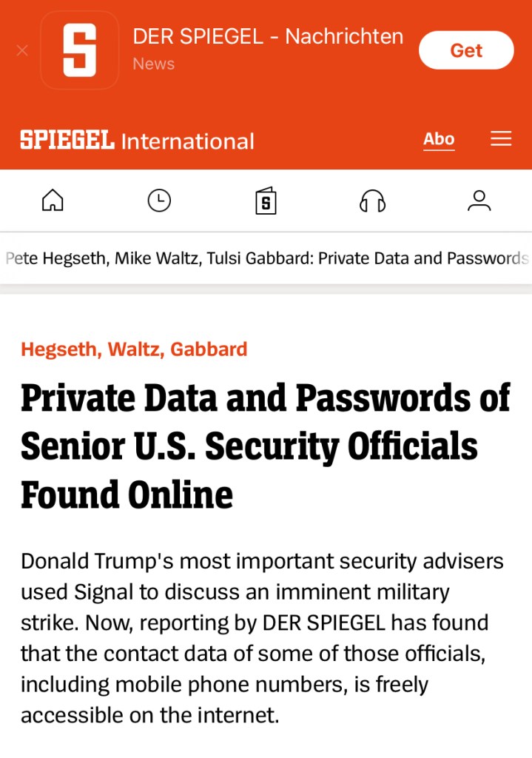532x758 pixels.
Task: Click the 'Hegseth, Waltz, Gabbard' kicker
Action: coord(134,349)
